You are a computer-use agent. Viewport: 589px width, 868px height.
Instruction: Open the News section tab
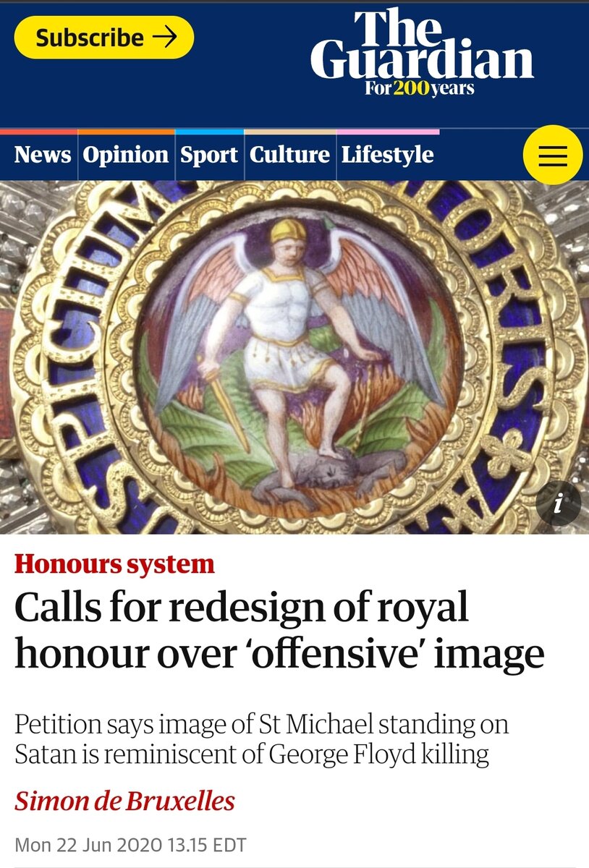click(43, 155)
